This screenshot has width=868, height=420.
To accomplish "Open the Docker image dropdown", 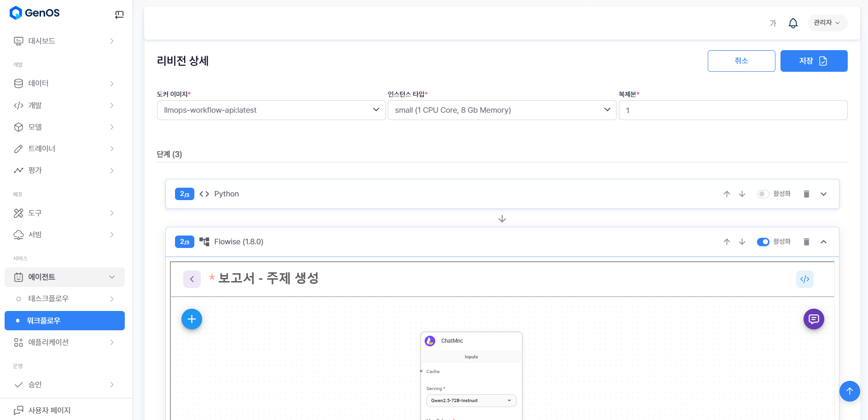I will pyautogui.click(x=271, y=110).
